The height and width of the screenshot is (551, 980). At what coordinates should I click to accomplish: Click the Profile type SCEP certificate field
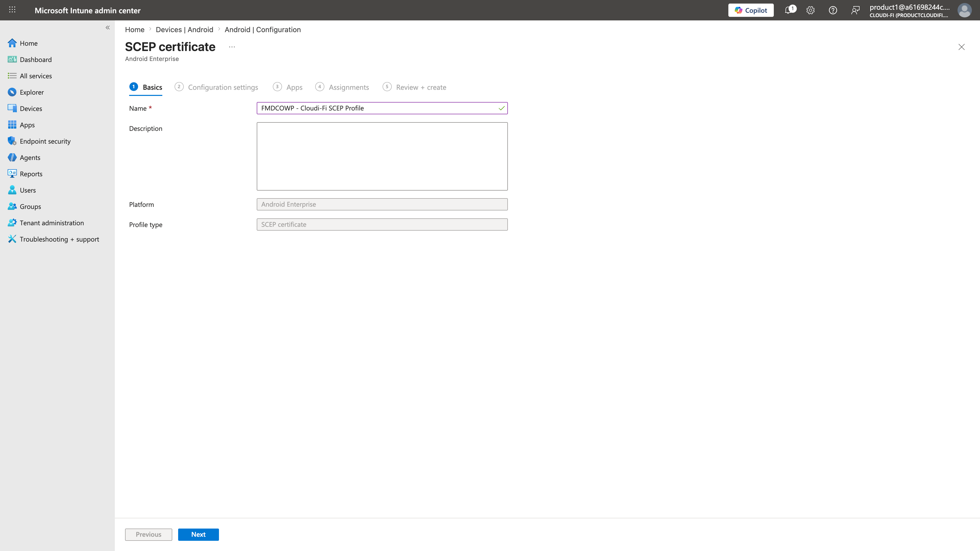coord(382,224)
